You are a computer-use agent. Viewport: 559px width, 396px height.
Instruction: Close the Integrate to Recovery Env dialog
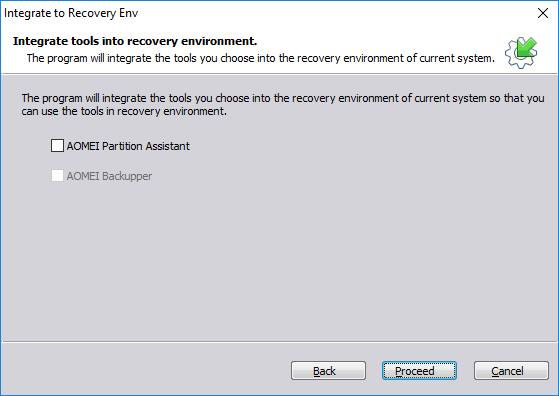pos(543,13)
